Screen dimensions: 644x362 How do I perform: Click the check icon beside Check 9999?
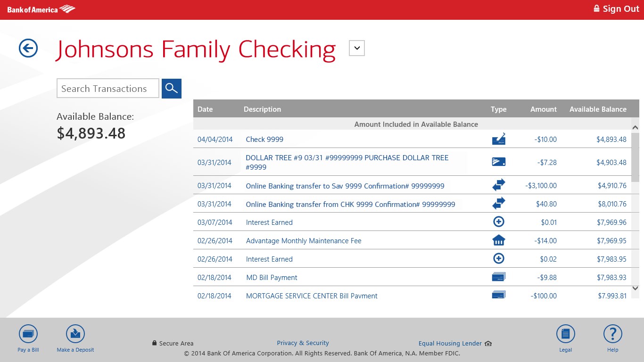pyautogui.click(x=498, y=139)
